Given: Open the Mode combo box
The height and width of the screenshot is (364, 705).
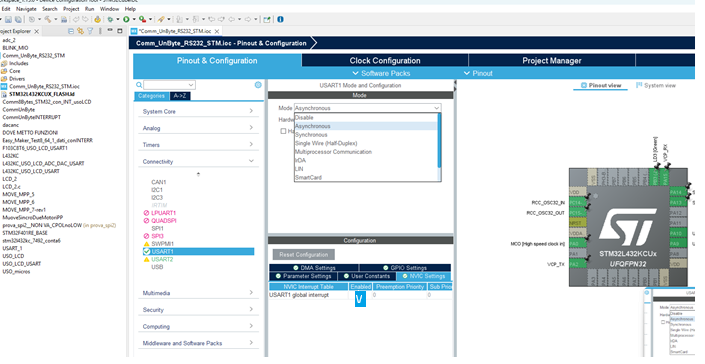Looking at the screenshot, I should point(368,108).
